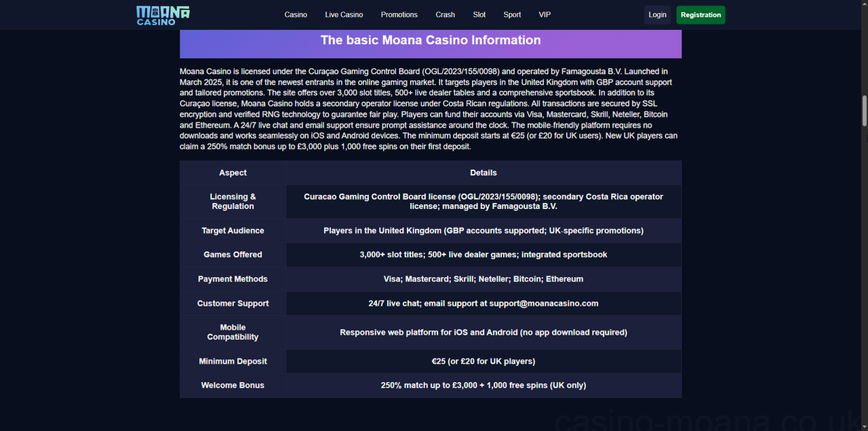
Task: Go to Live Casino section
Action: pos(344,14)
